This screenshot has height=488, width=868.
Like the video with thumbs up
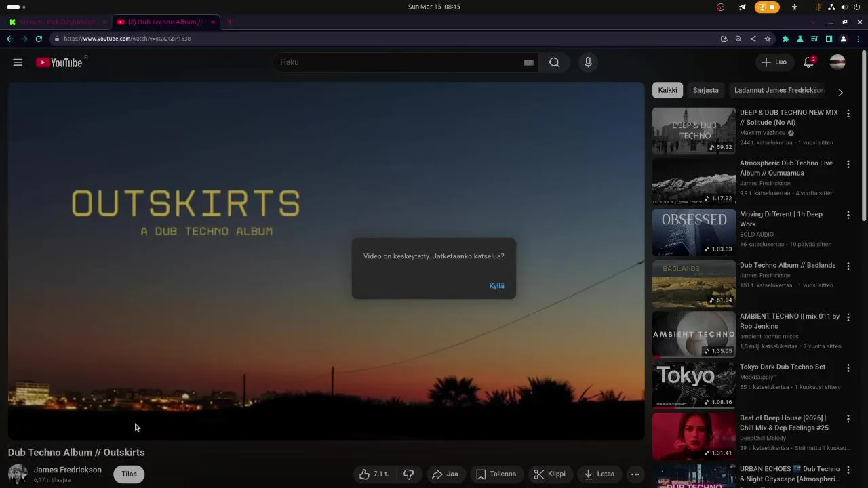374,474
